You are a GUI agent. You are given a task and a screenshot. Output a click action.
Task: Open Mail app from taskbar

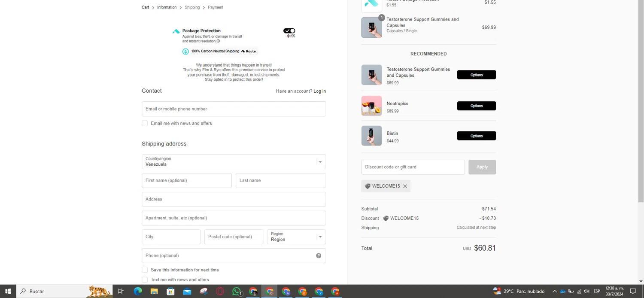tap(187, 291)
